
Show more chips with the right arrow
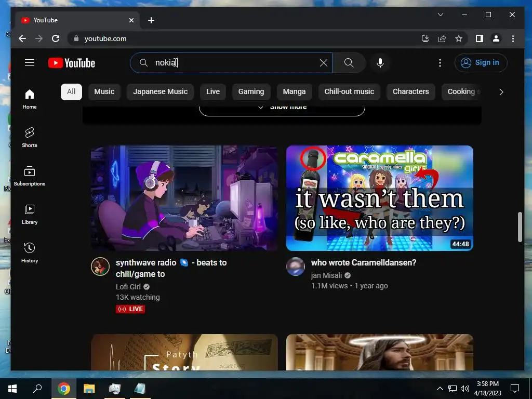(501, 92)
